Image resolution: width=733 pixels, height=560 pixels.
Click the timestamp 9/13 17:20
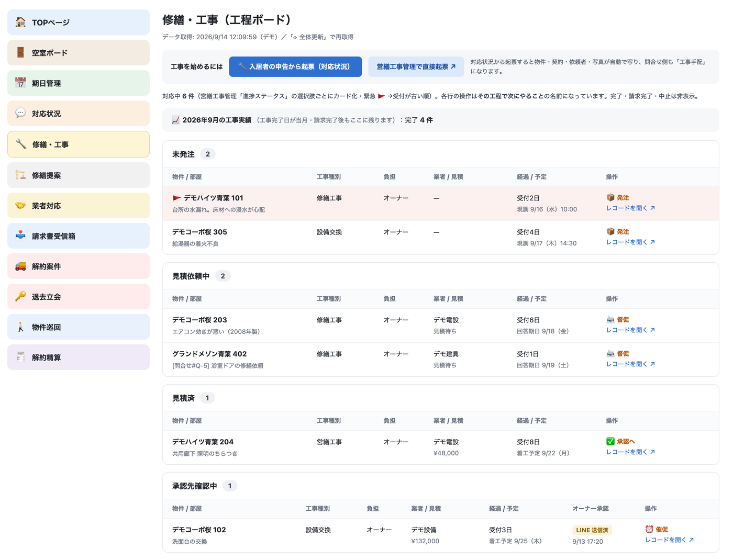[x=587, y=542]
